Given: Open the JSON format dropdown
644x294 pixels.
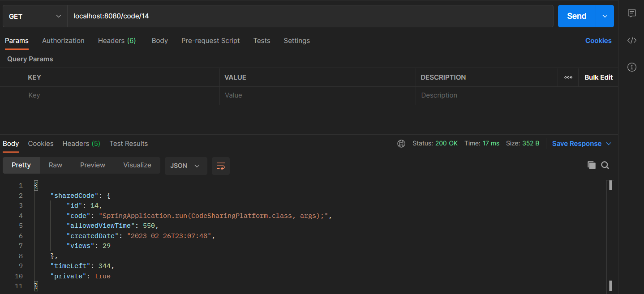Looking at the screenshot, I should (x=185, y=166).
